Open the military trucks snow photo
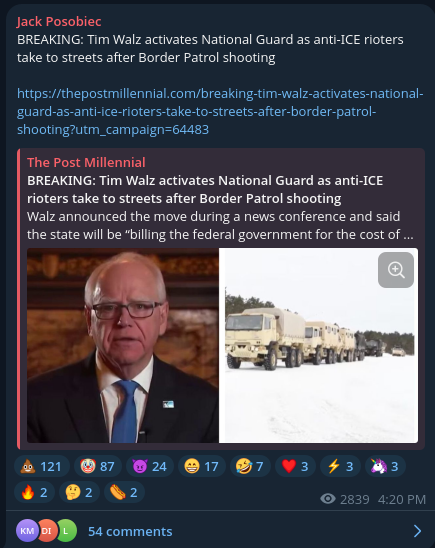The image size is (435, 548). tap(318, 345)
